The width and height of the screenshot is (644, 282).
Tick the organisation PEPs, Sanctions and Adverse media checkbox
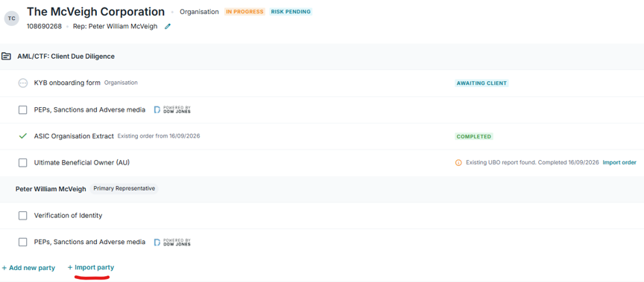[23, 110]
